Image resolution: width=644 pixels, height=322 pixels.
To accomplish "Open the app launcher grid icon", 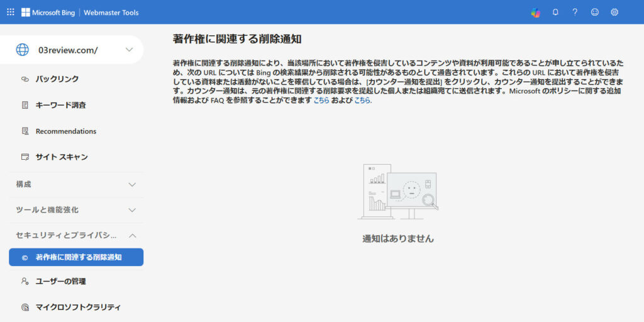I will pyautogui.click(x=11, y=13).
